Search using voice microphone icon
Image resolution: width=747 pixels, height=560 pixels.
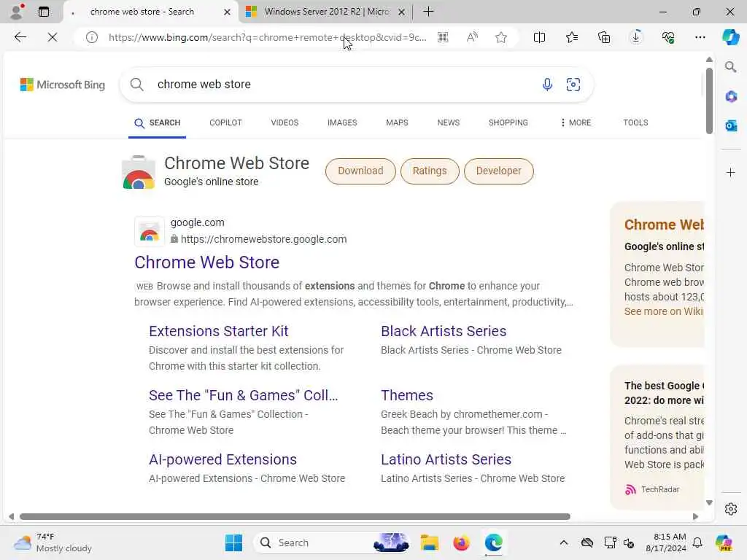tap(547, 85)
